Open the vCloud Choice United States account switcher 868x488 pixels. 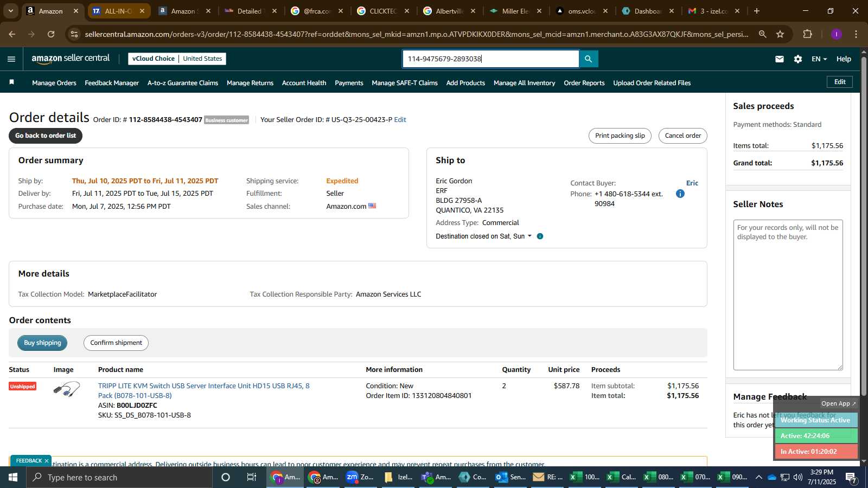[177, 59]
